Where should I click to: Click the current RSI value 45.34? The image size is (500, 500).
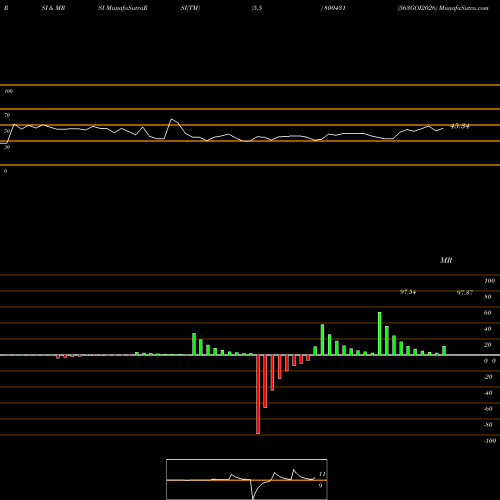click(x=460, y=126)
